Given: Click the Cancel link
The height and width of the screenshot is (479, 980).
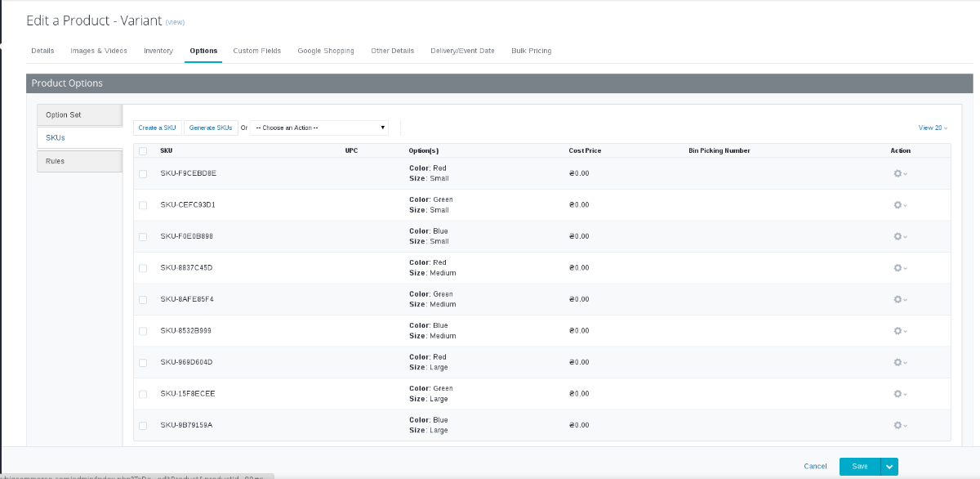Looking at the screenshot, I should point(815,466).
